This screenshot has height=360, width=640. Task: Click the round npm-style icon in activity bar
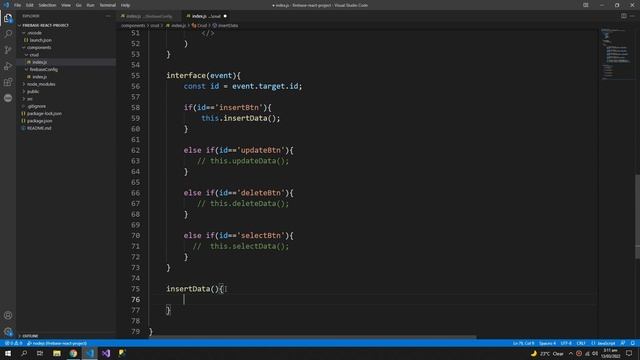tap(8, 98)
